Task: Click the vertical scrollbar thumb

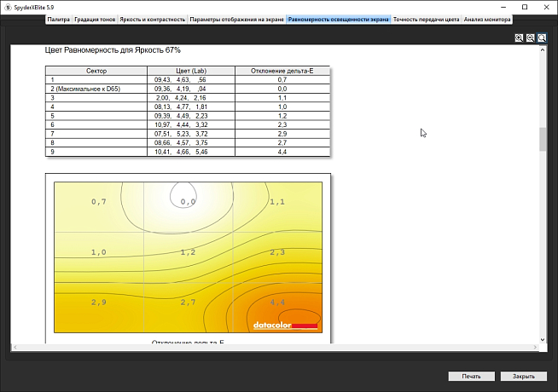Action: [x=542, y=139]
